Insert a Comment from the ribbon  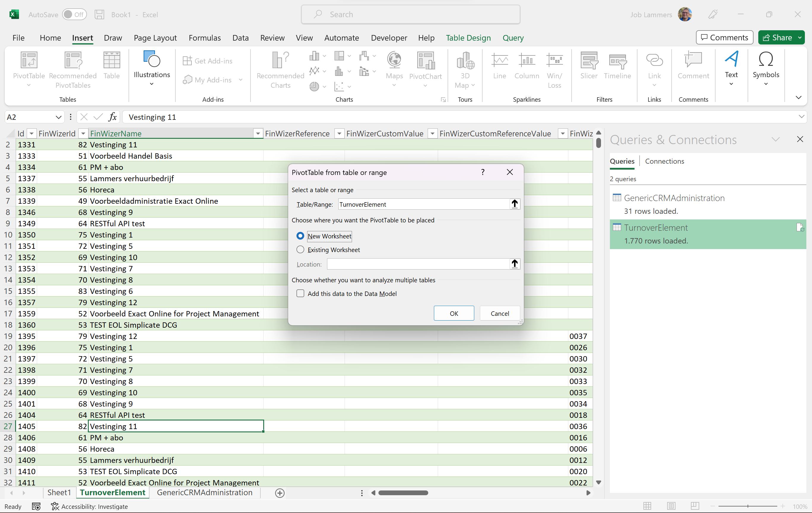[693, 65]
